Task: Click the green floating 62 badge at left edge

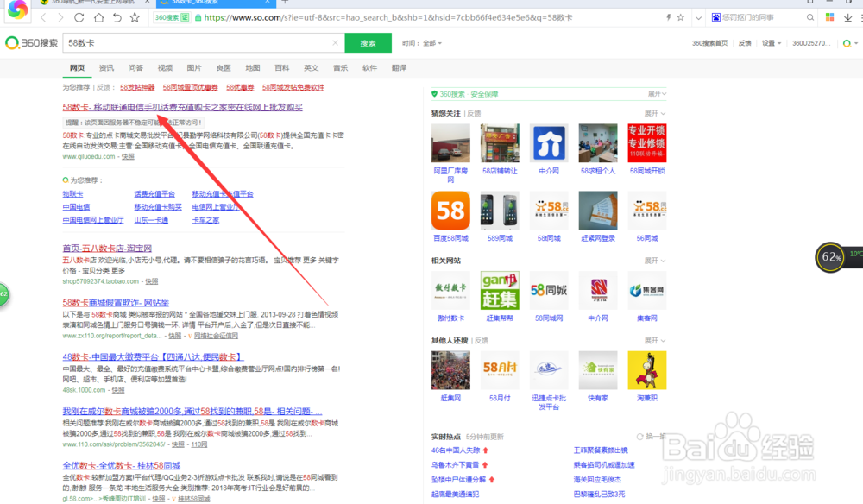Action: pyautogui.click(x=3, y=294)
